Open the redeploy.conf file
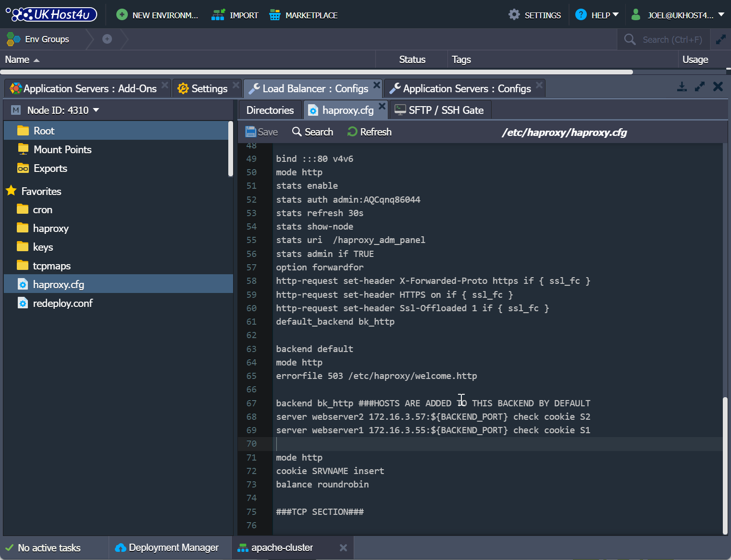731x560 pixels. click(x=62, y=303)
